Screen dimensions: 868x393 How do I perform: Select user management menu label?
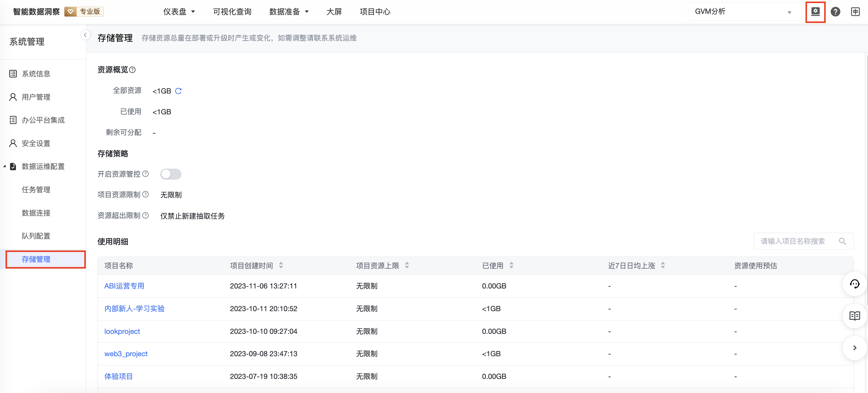coord(36,97)
